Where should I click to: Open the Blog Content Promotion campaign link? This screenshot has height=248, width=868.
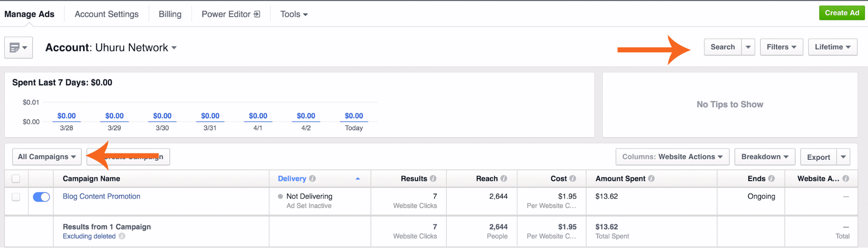pos(101,196)
